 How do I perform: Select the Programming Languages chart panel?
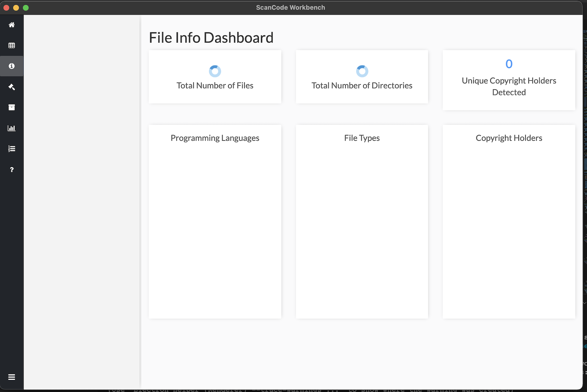215,222
